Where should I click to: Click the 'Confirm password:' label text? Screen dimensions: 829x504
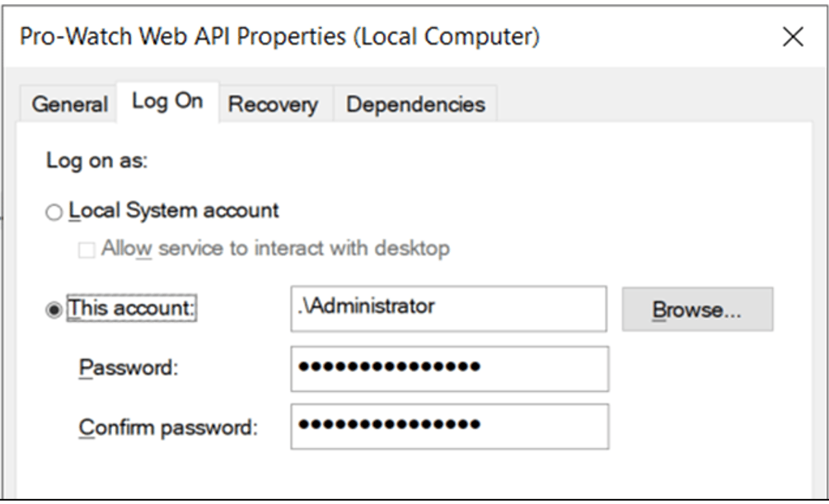coord(168,427)
